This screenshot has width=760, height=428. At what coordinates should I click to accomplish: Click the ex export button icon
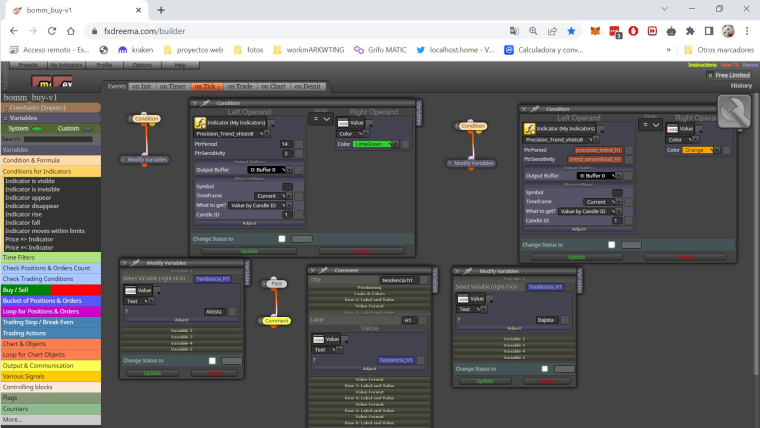63,82
